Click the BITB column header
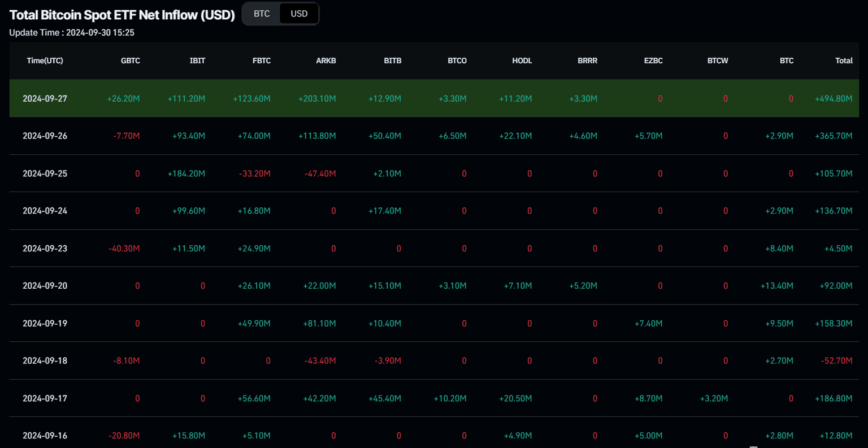This screenshot has width=868, height=448. point(392,60)
